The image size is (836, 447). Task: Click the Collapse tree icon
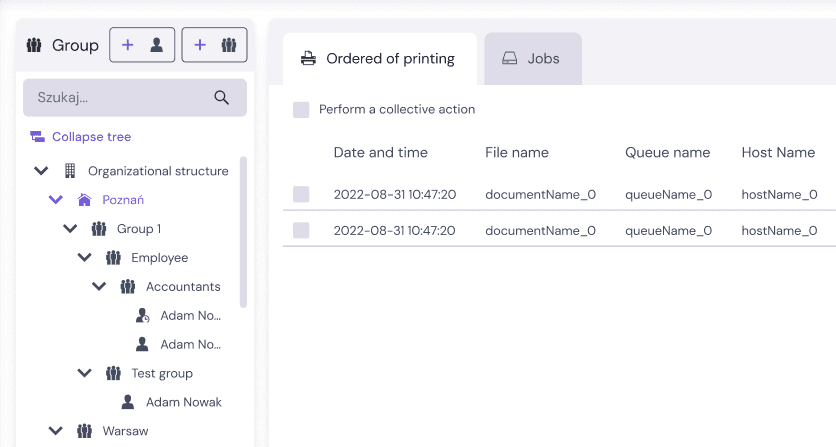click(x=37, y=137)
